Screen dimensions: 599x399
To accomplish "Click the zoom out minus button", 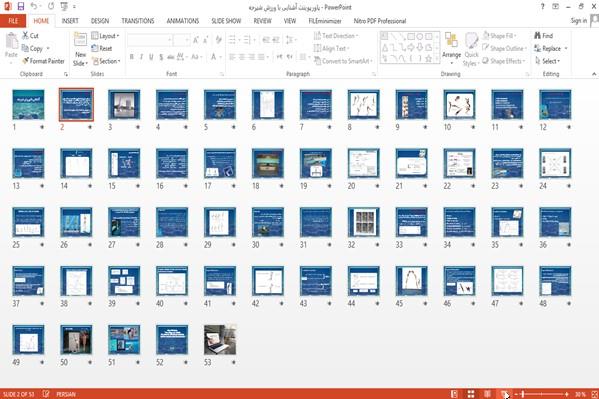I will [x=516, y=394].
